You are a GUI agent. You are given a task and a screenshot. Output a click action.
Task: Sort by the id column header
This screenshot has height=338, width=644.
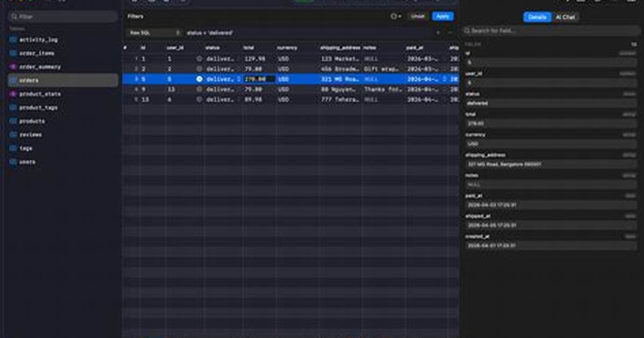point(143,48)
